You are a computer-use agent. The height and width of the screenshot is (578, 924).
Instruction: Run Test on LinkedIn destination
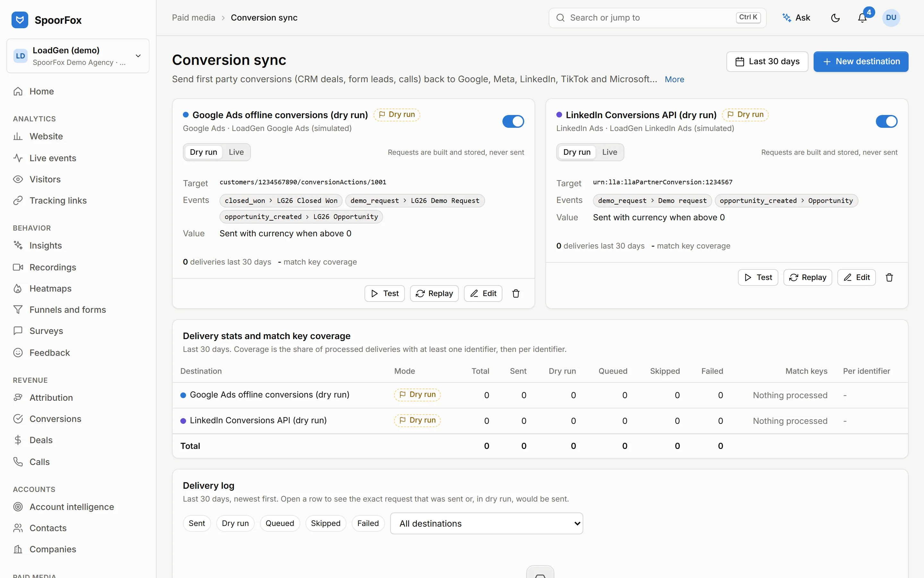pyautogui.click(x=758, y=277)
